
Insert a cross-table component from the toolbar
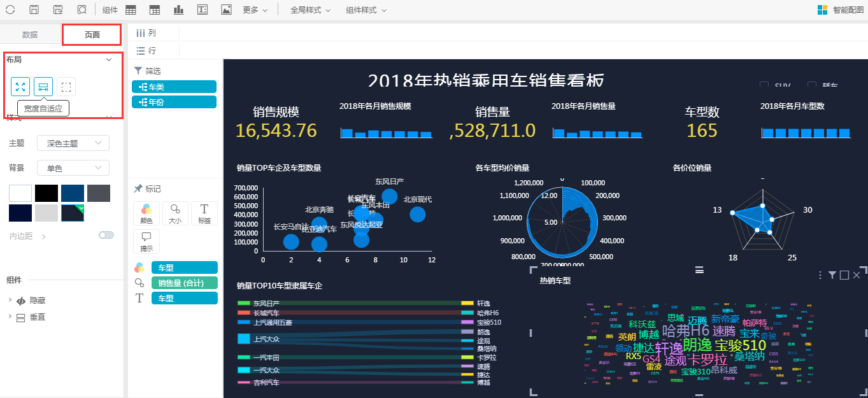tap(154, 10)
